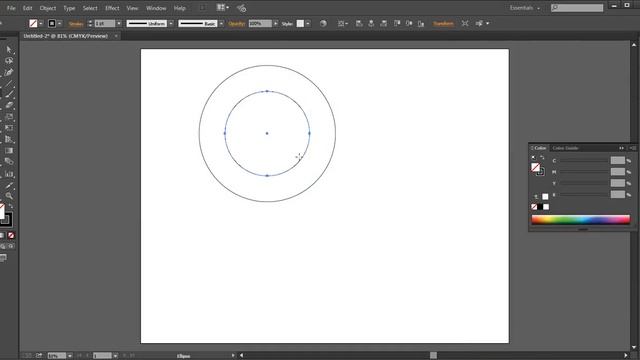640x360 pixels.
Task: Open the File menu
Action: (11, 8)
